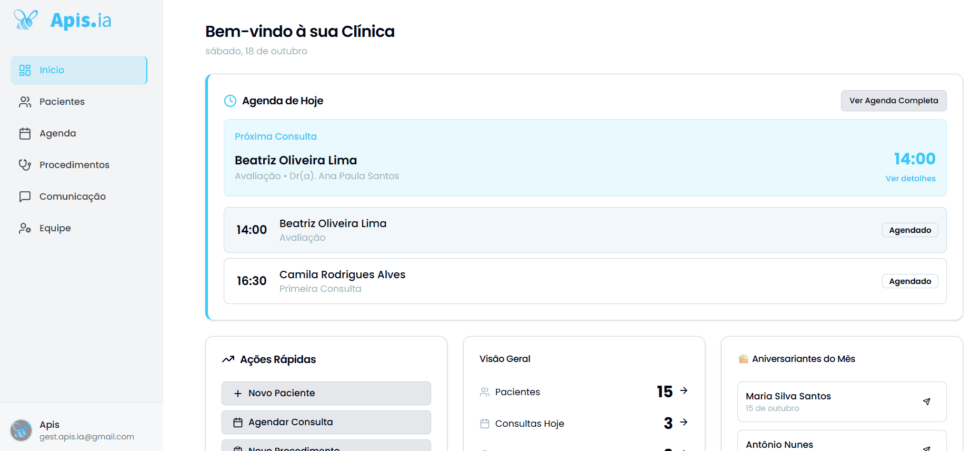The height and width of the screenshot is (451, 980).
Task: Click the cake icon on Aniversariantes do Mês
Action: [743, 358]
